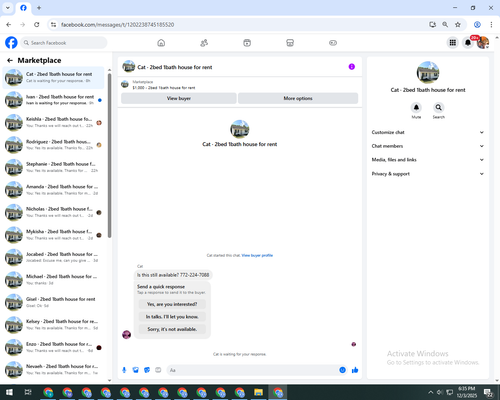The width and height of the screenshot is (500, 400).
Task: Open Nevaeh's conversation in list
Action: (53, 369)
